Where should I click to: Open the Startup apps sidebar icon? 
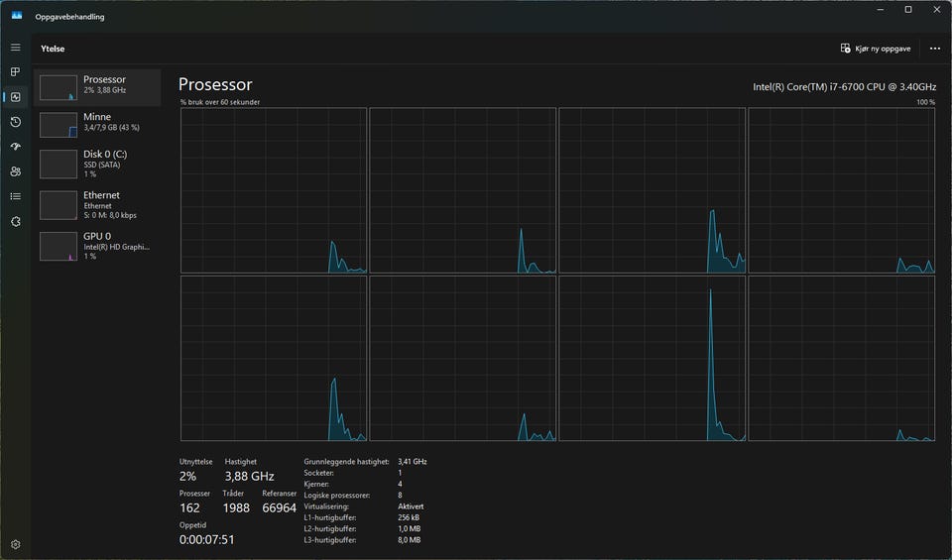[x=15, y=147]
